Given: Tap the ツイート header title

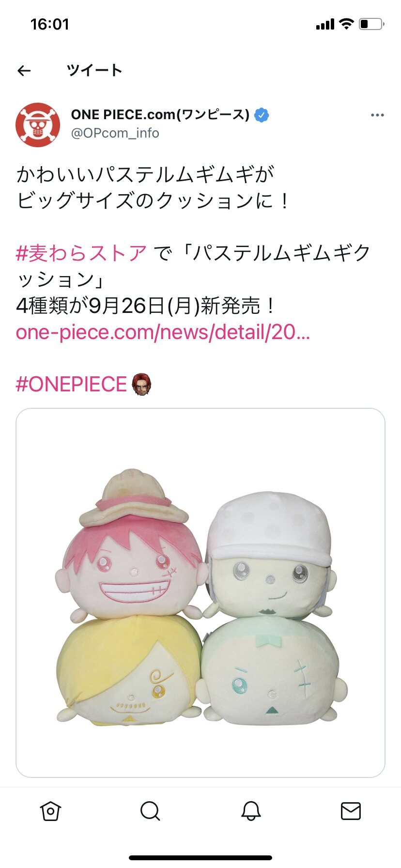Looking at the screenshot, I should (94, 71).
